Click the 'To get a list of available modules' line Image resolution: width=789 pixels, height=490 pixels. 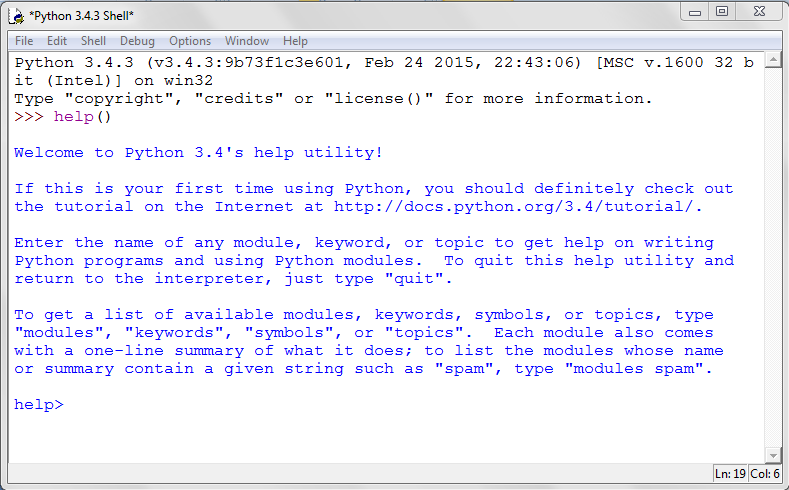(364, 315)
